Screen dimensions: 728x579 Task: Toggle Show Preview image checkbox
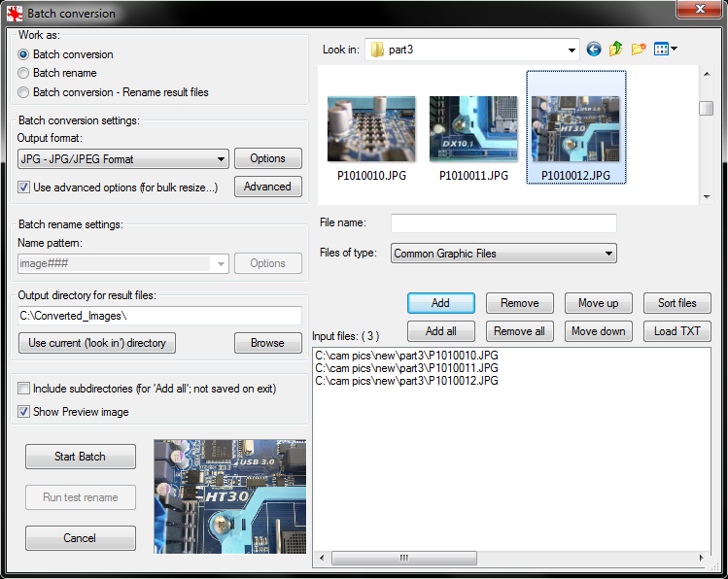pyautogui.click(x=24, y=412)
